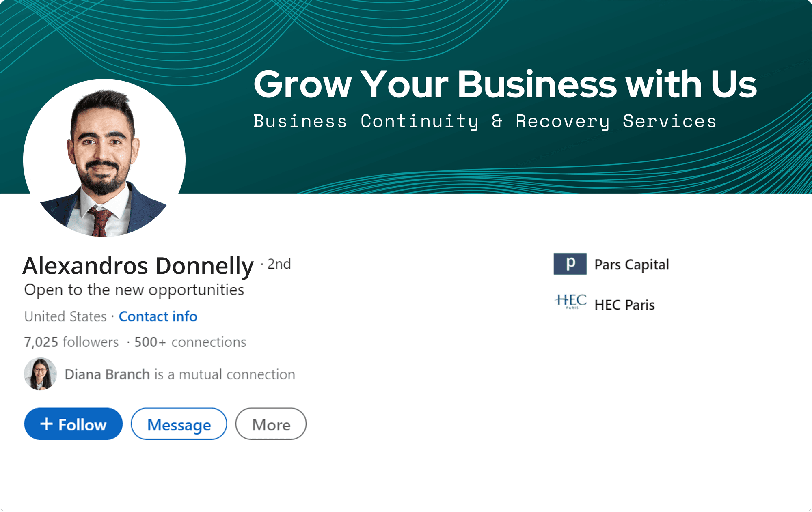This screenshot has width=812, height=512.
Task: Open HEC Paris school name link
Action: (624, 305)
